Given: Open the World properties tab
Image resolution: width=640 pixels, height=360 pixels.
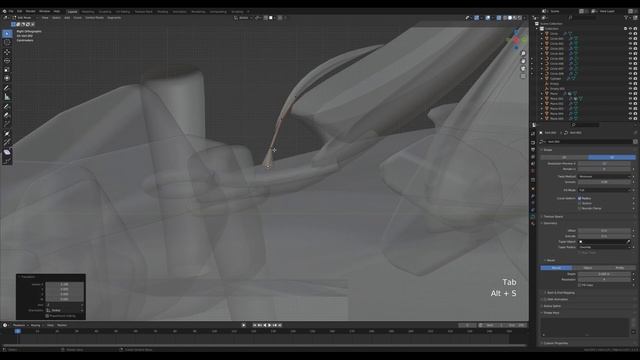Looking at the screenshot, I should click(x=533, y=171).
